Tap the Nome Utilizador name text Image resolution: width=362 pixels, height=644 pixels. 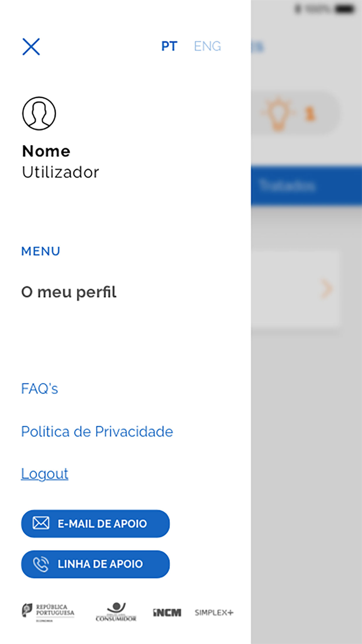[x=60, y=162]
